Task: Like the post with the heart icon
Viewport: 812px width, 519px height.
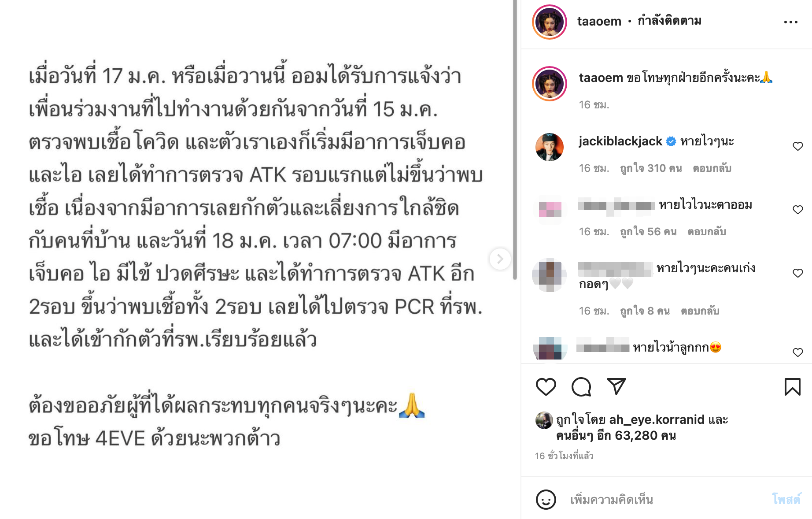Action: pyautogui.click(x=546, y=387)
